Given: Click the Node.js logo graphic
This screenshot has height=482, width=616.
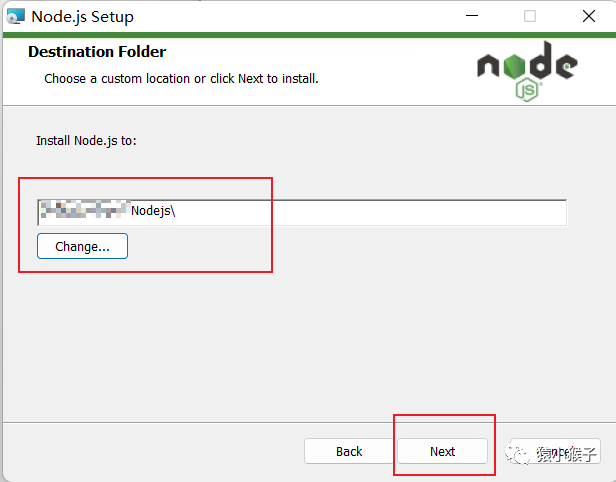Looking at the screenshot, I should click(x=527, y=71).
